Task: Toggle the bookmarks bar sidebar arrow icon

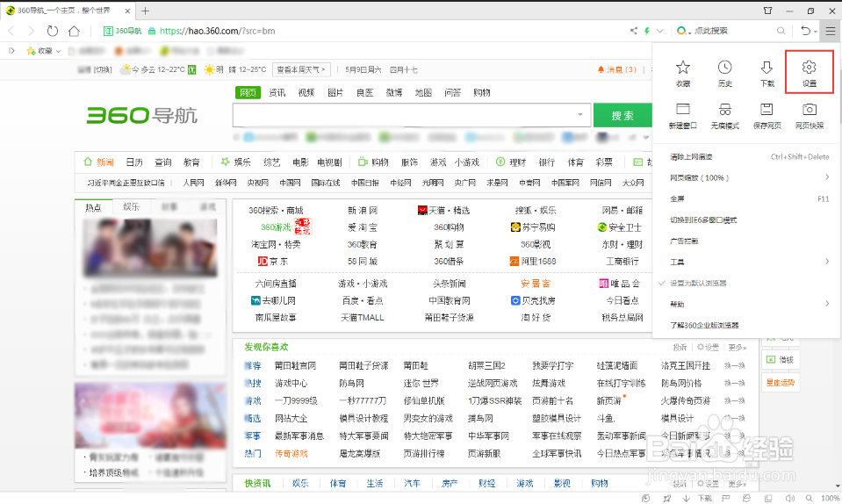Action: (11, 50)
